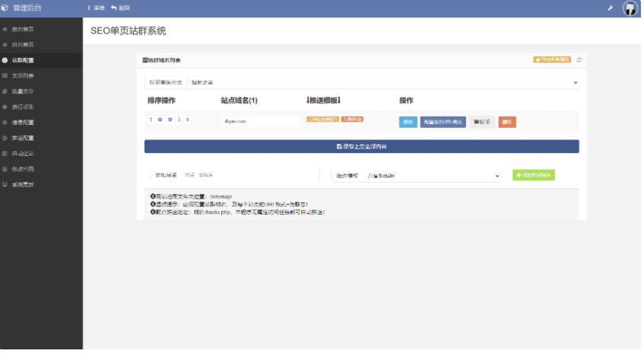Image resolution: width=644 pixels, height=357 pixels.
Task: Click the green add site domain button
Action: 534,175
